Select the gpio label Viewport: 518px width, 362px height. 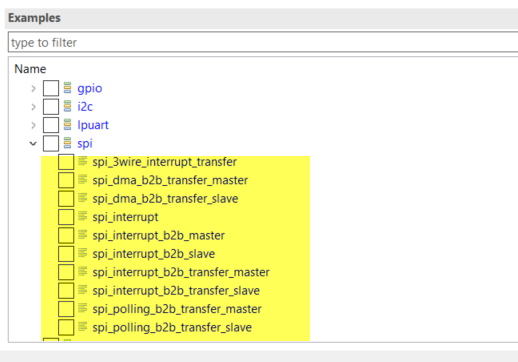click(90, 89)
